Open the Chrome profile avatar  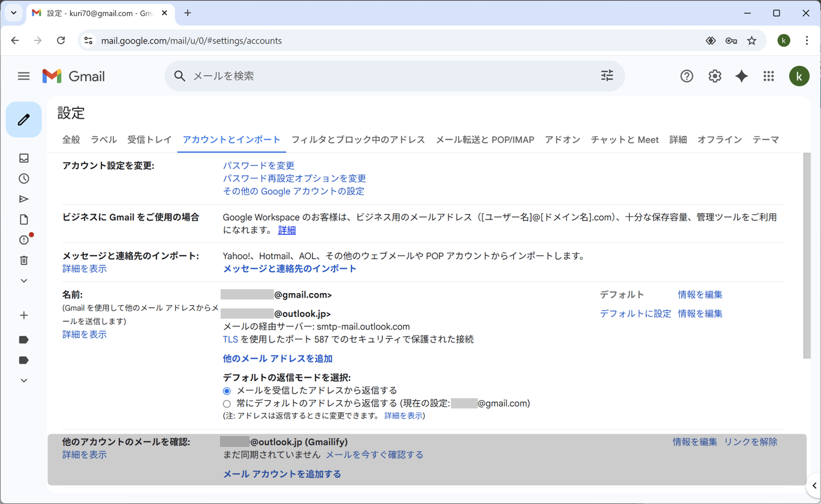[784, 40]
